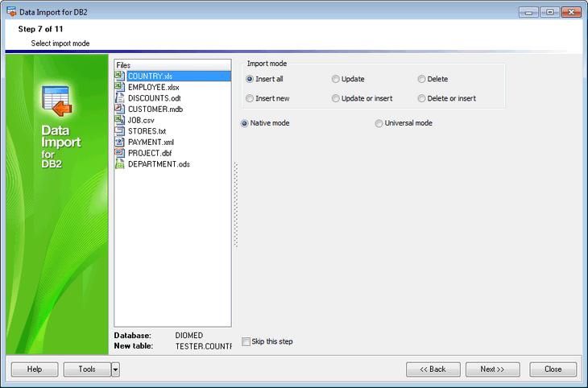Click the PAYMENT.xml file icon

coord(121,142)
